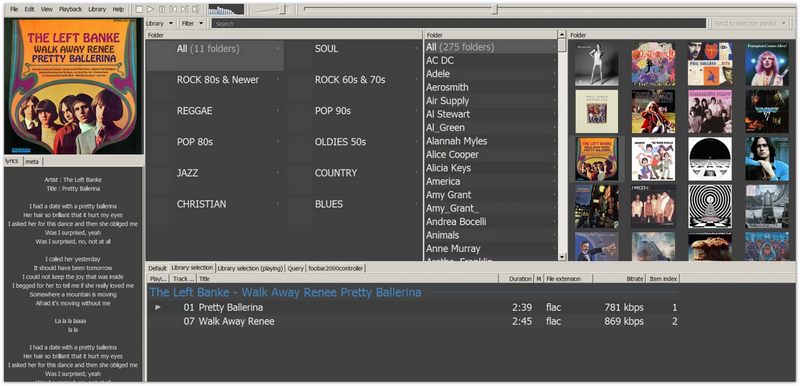Click the artist list scroll-up arrow
This screenshot has height=386, width=800.
pos(562,35)
